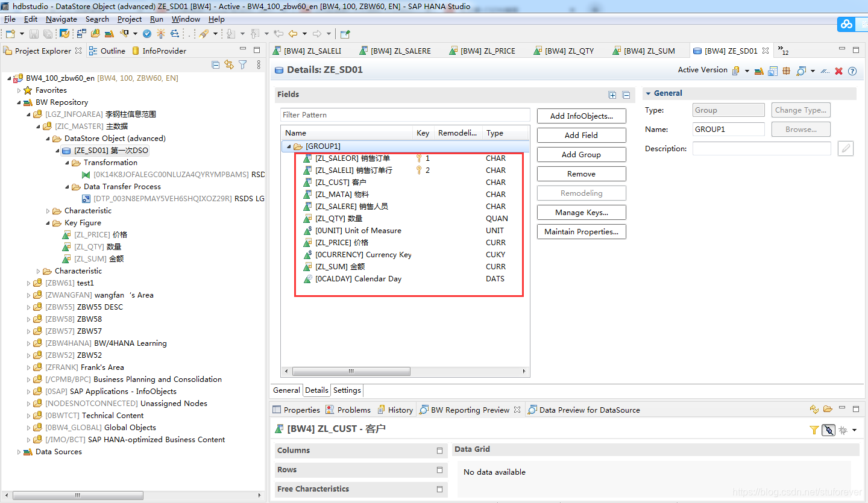The image size is (868, 503).
Task: Maximize the Free Characteristics section
Action: 439,489
